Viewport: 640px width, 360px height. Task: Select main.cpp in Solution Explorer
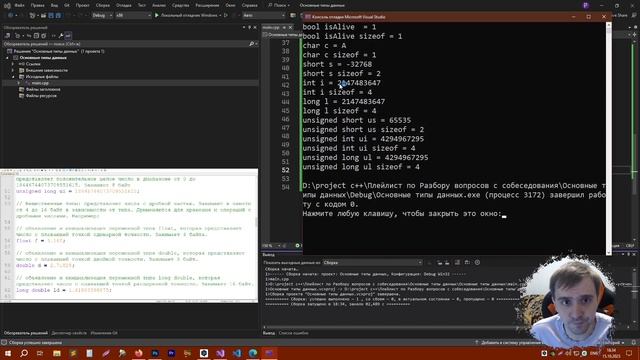[x=40, y=83]
